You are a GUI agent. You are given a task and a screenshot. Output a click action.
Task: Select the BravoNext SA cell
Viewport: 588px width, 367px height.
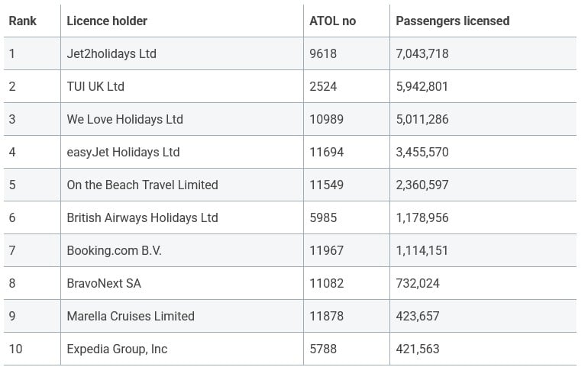[104, 283]
